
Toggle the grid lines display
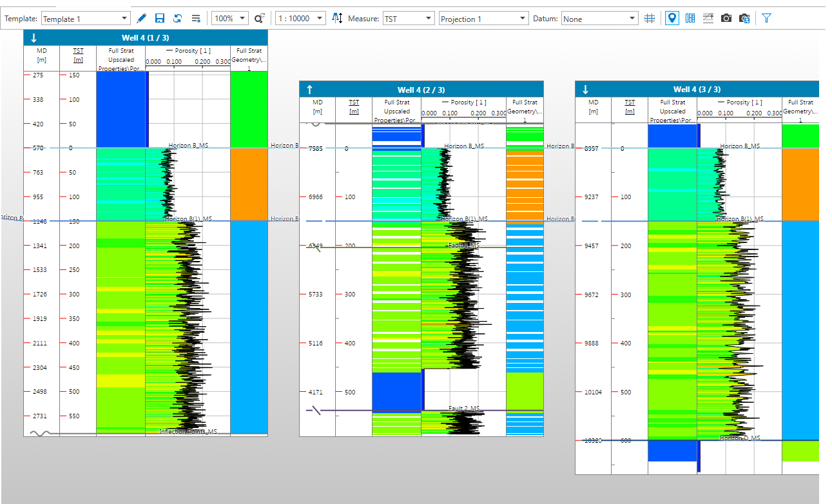[650, 19]
